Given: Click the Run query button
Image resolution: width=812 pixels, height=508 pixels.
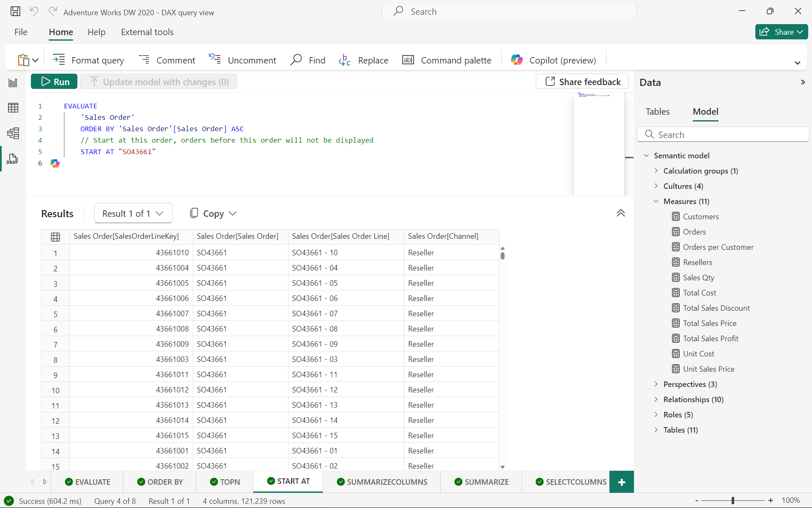Looking at the screenshot, I should pos(55,81).
